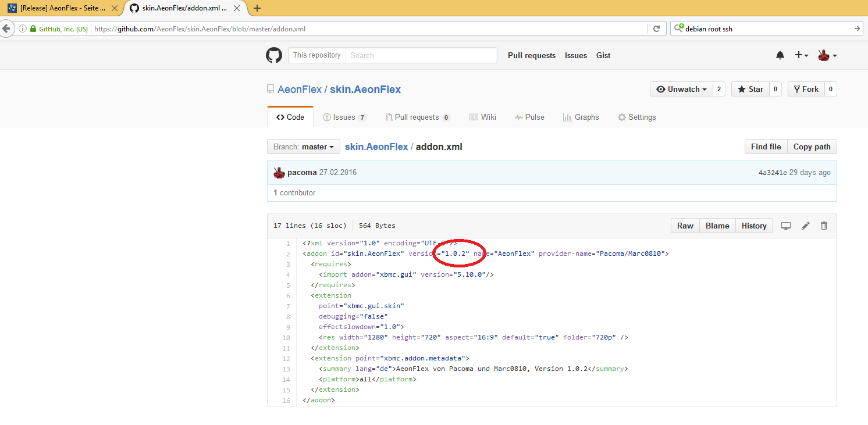Open the Wiki tab
868x425 pixels.
pyautogui.click(x=483, y=117)
